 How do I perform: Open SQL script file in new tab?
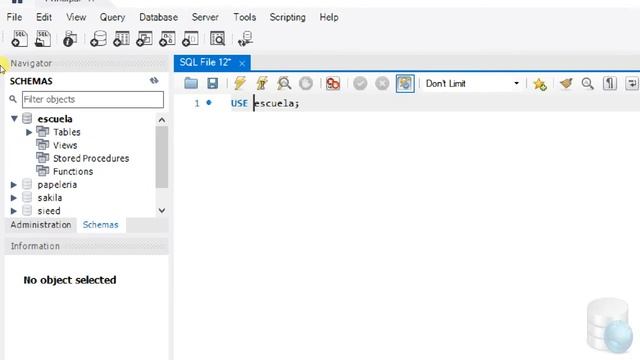pyautogui.click(x=43, y=39)
